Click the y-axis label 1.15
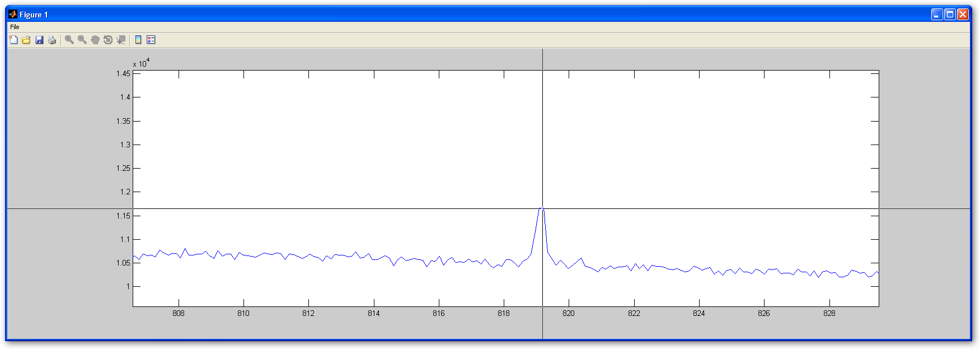 click(123, 216)
